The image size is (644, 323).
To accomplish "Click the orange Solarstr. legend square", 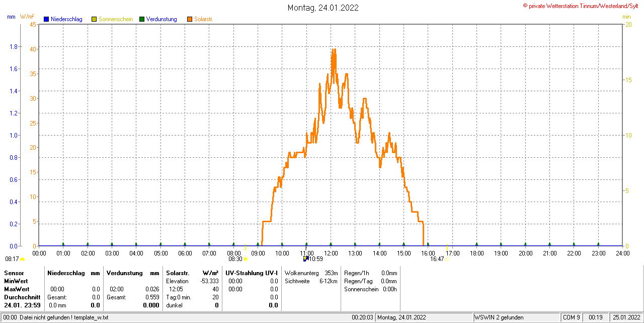I will coord(190,19).
